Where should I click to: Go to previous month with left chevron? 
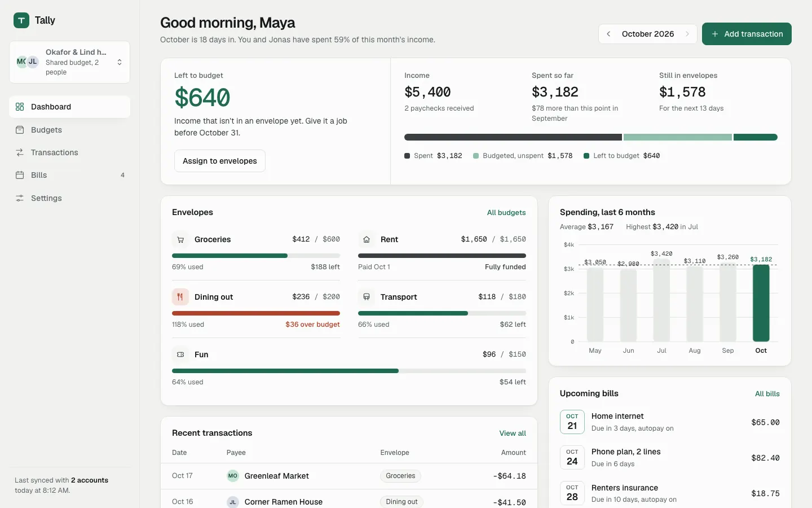pos(608,34)
